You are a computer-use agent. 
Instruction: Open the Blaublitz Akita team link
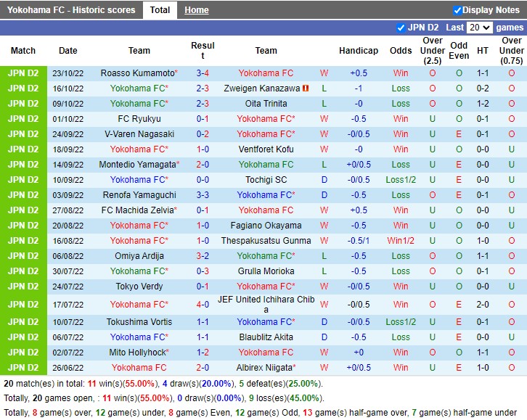(266, 337)
